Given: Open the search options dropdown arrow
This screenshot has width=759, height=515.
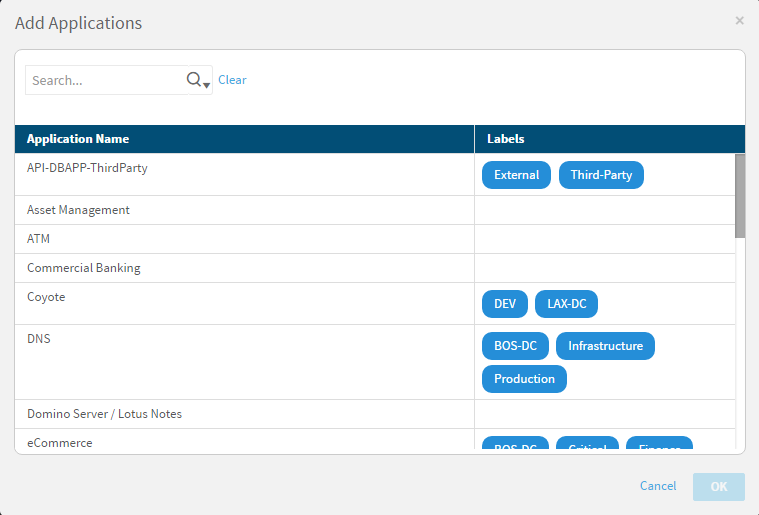Looking at the screenshot, I should click(x=207, y=85).
